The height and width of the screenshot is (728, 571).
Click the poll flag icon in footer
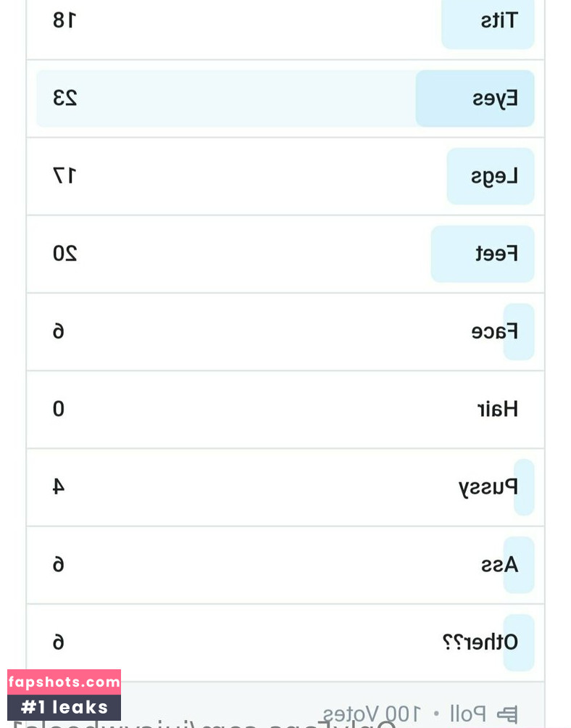click(507, 713)
